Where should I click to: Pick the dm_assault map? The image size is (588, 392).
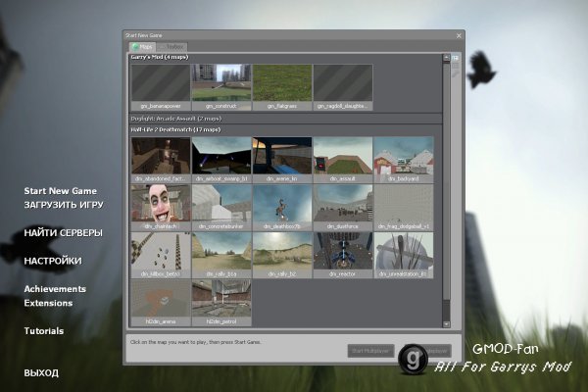click(x=343, y=160)
